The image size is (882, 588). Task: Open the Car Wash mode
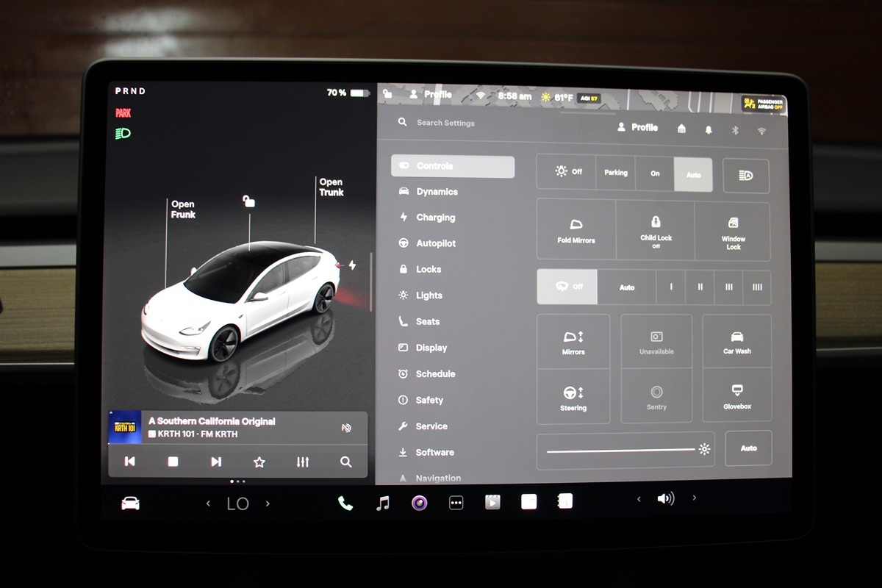(x=736, y=342)
